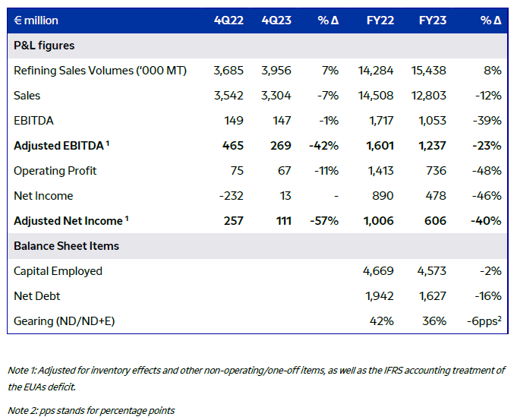Viewport: 517px width, 420px height.
Task: Click the "Operating Profit" row label
Action: 55,171
